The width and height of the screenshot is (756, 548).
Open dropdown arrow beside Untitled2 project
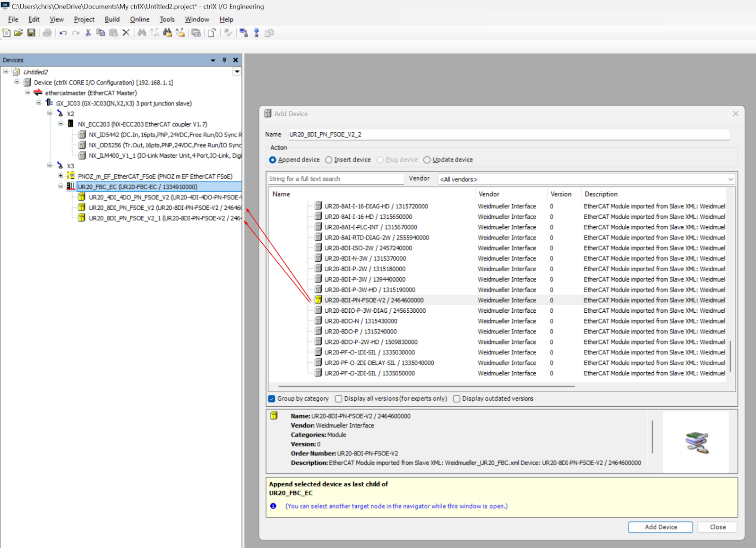[237, 72]
